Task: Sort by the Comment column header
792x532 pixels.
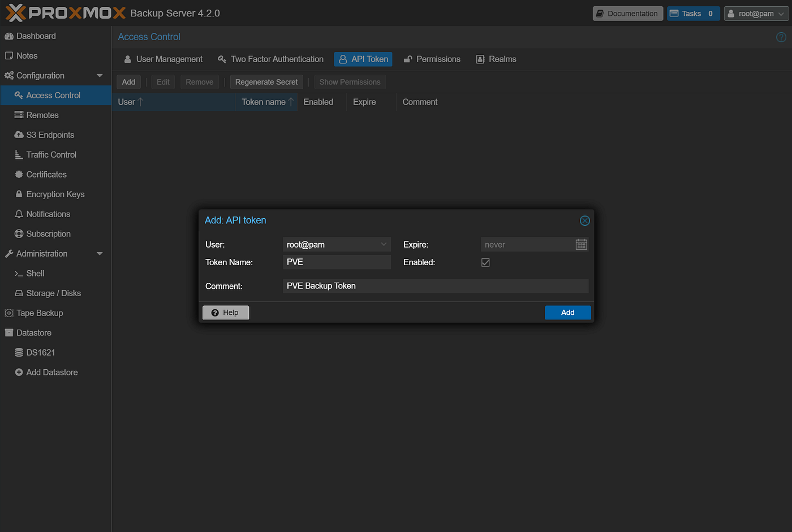Action: tap(420, 102)
